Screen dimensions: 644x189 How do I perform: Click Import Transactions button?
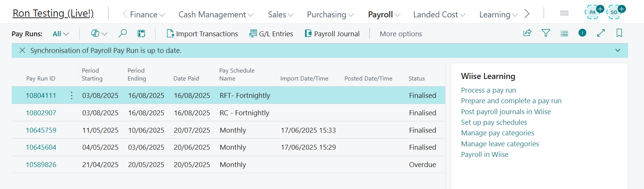pyautogui.click(x=202, y=34)
